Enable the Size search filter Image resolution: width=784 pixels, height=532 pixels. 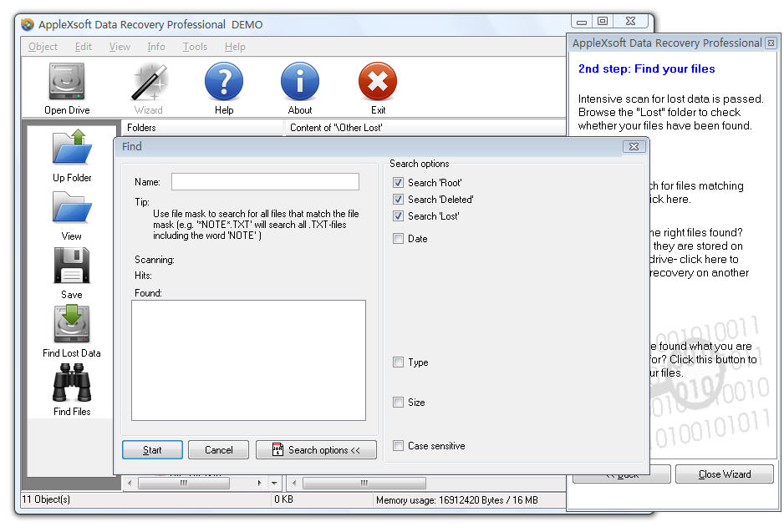(398, 402)
